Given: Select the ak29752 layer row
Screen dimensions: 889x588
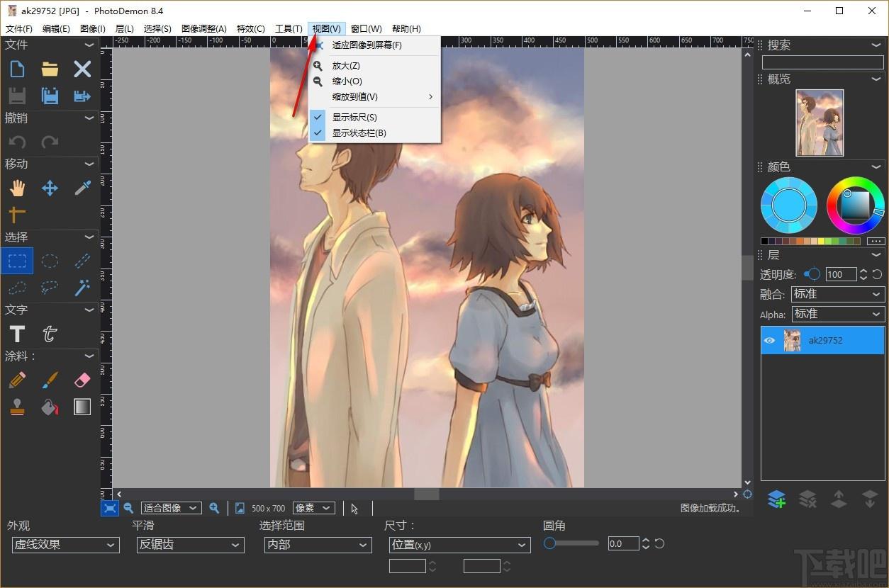Looking at the screenshot, I should pyautogui.click(x=822, y=340).
